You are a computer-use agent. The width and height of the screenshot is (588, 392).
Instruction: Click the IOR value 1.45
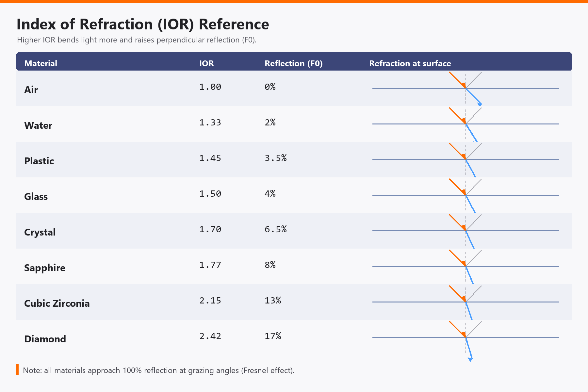[x=210, y=158]
